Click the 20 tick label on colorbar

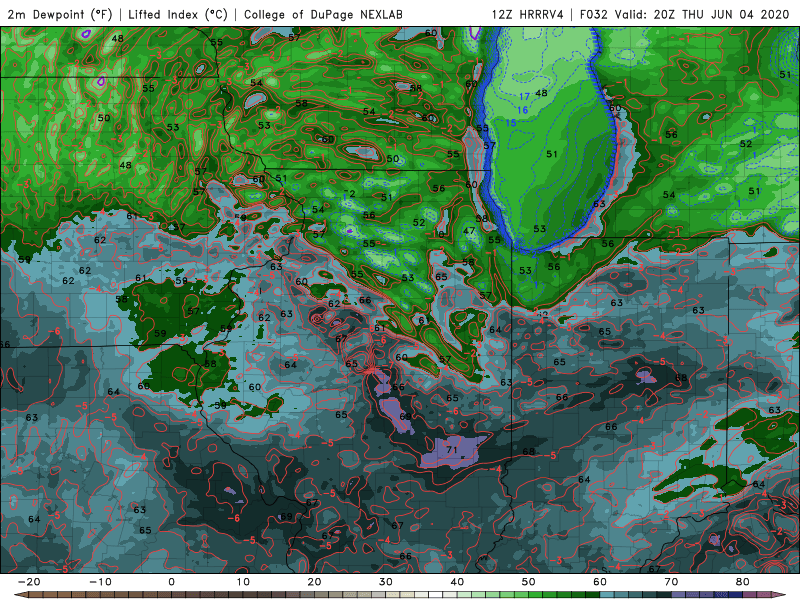[x=314, y=582]
